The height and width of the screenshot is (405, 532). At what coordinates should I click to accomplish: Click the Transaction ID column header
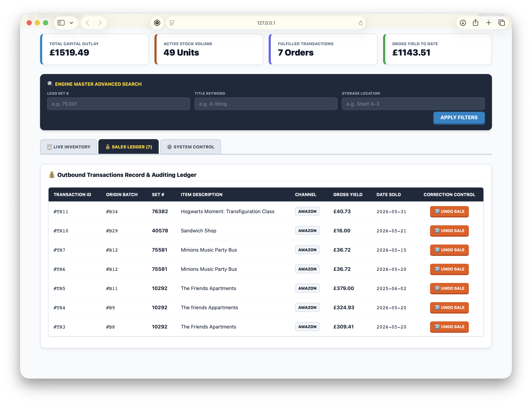click(x=72, y=194)
